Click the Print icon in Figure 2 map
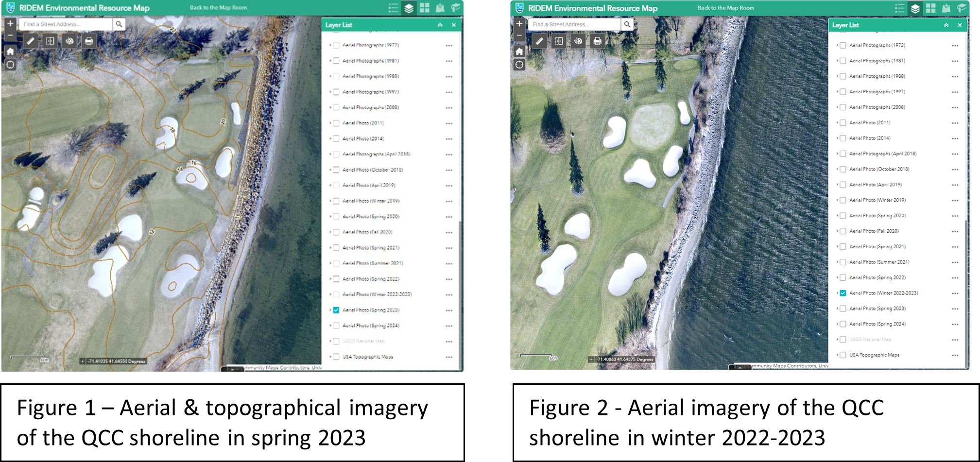 point(597,41)
